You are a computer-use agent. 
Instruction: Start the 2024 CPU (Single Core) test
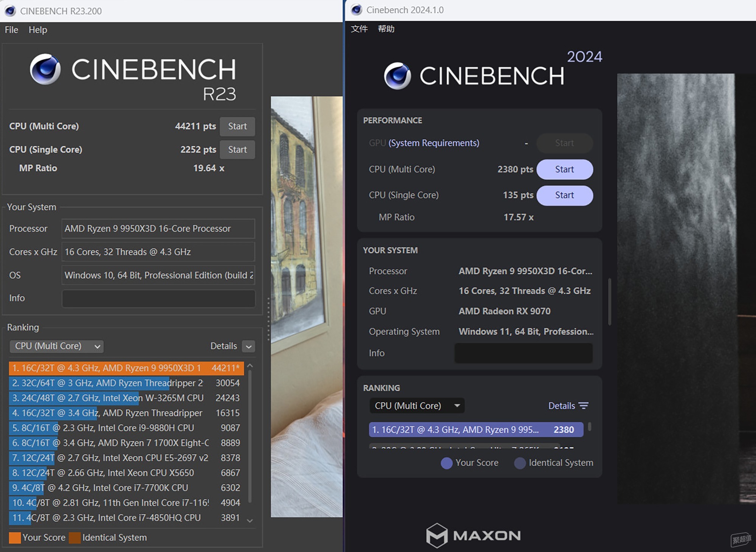coord(565,195)
